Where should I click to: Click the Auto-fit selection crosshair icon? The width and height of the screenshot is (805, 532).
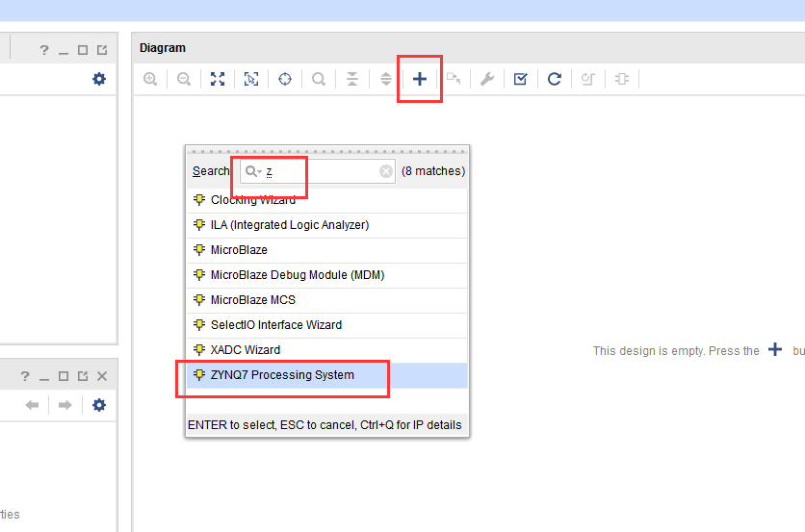(x=285, y=79)
